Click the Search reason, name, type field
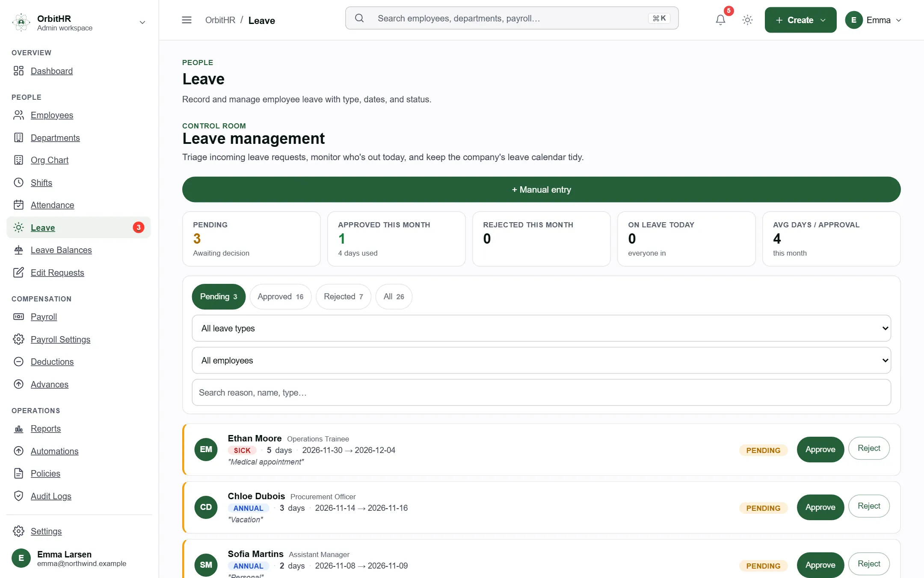 541,392
